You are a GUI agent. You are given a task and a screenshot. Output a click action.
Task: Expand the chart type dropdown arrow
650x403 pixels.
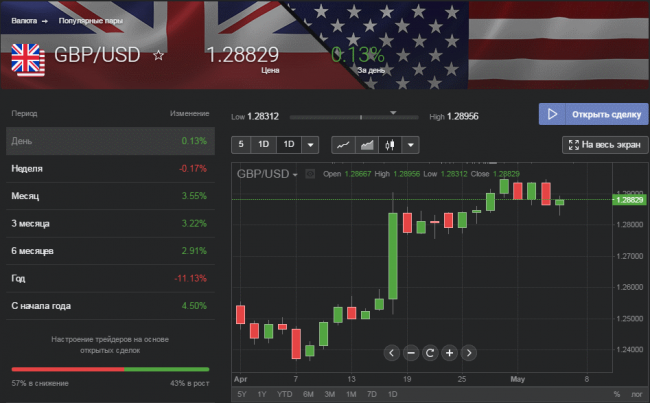(x=410, y=145)
